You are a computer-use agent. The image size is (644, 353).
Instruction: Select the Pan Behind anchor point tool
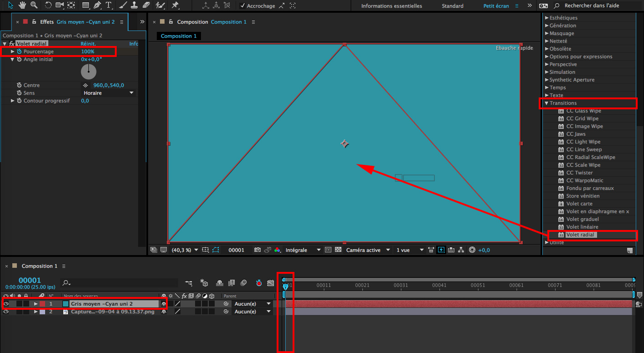pos(71,5)
